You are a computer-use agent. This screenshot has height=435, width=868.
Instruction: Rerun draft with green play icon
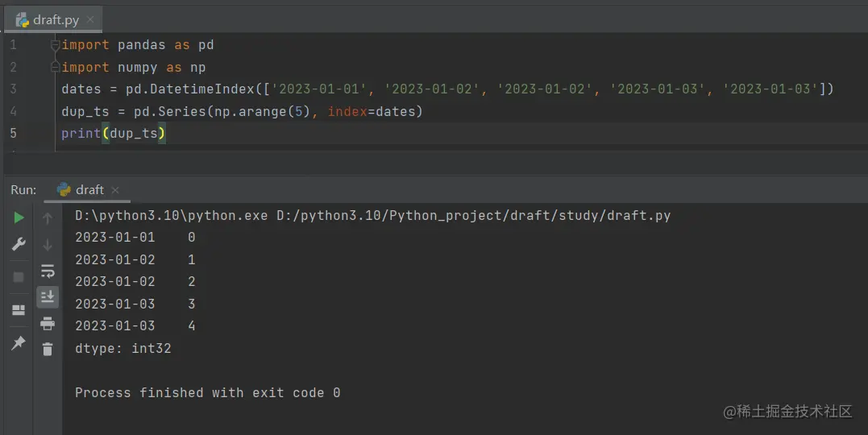(x=19, y=217)
